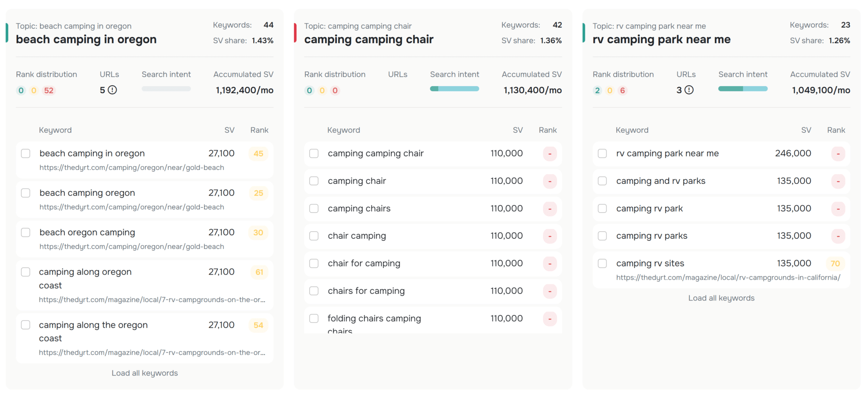Click 'camping camping chair' topic title
Image resolution: width=868 pixels, height=395 pixels.
368,39
